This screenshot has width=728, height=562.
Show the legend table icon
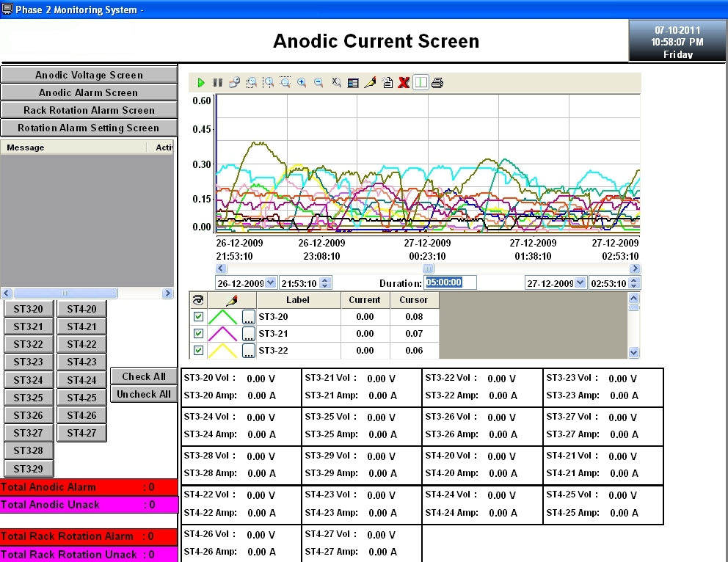pos(353,83)
